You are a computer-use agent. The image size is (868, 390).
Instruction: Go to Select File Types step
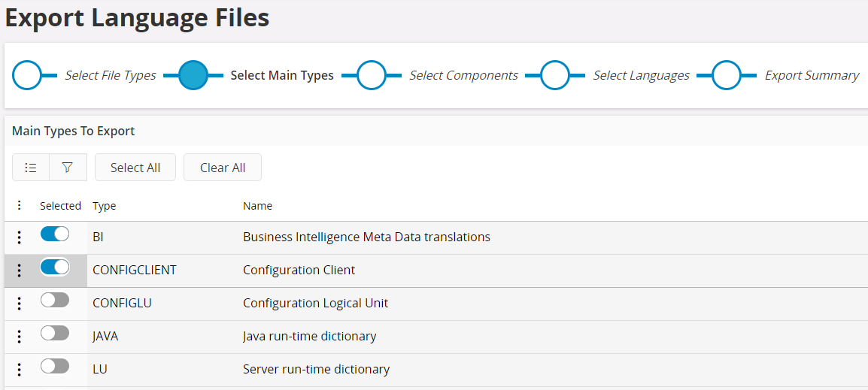(28, 75)
